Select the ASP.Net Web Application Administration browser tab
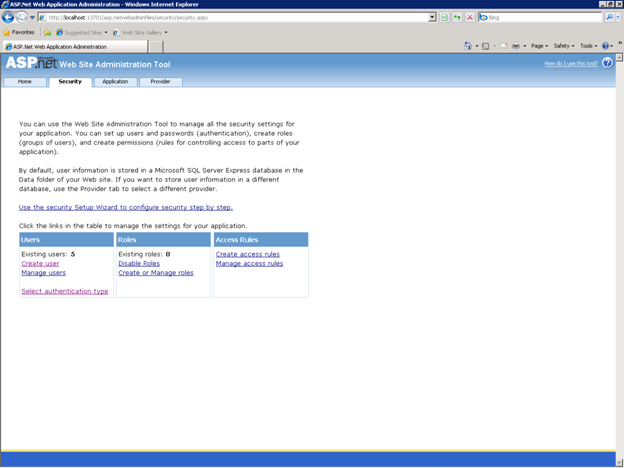624x468 pixels. 75,47
